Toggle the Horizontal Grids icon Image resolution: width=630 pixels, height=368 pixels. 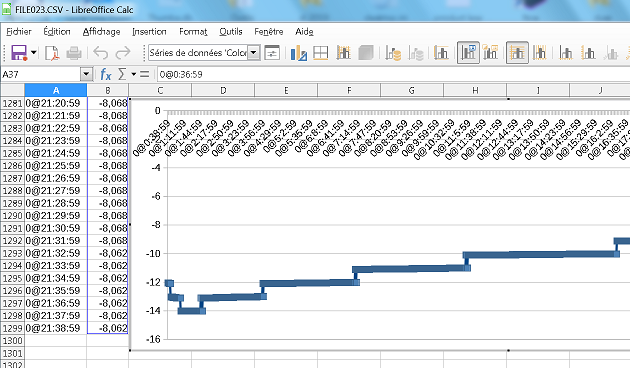coord(517,53)
